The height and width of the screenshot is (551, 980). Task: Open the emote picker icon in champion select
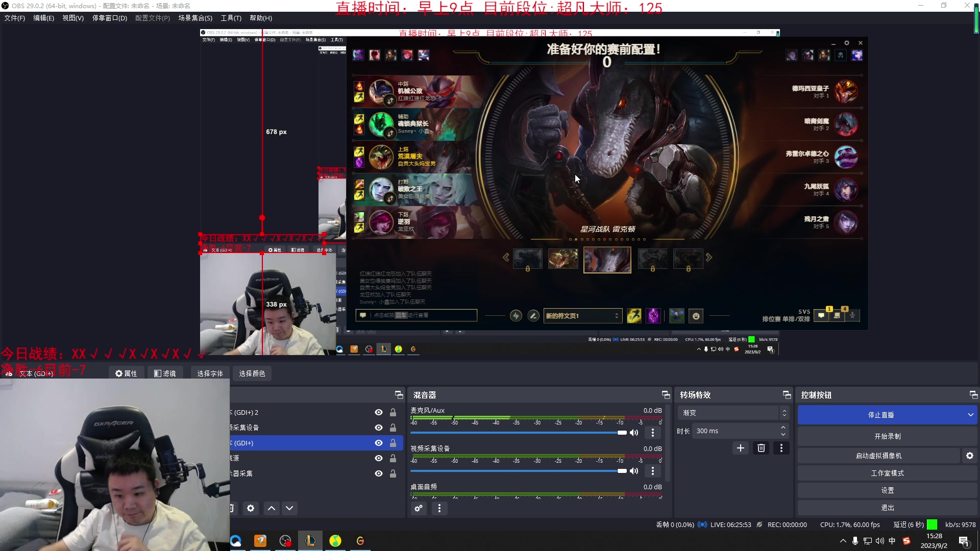click(x=696, y=316)
